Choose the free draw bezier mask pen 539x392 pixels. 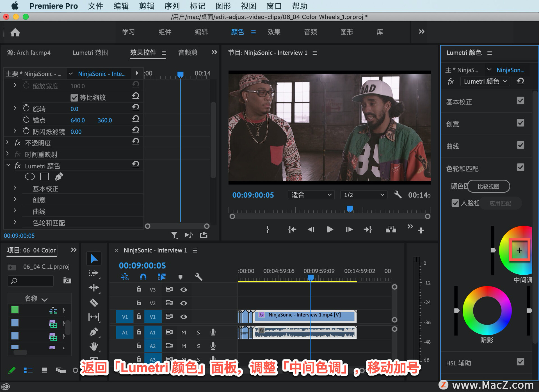tap(59, 177)
